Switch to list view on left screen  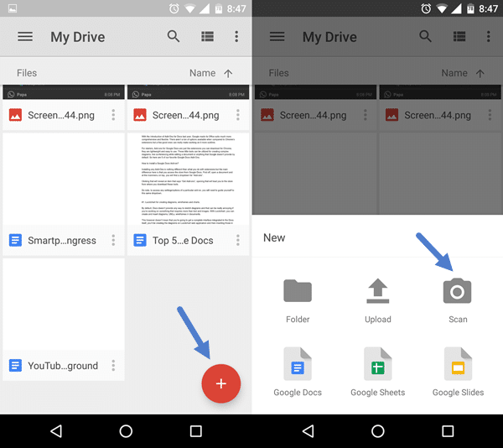click(207, 37)
